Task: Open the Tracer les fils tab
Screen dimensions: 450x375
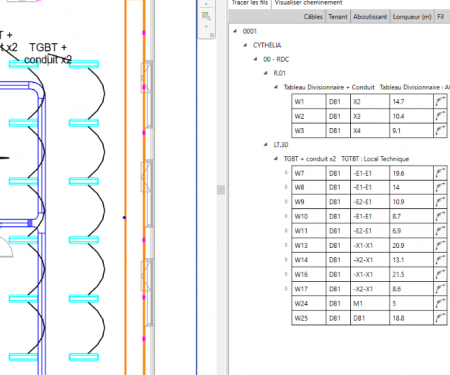Action: tap(250, 3)
